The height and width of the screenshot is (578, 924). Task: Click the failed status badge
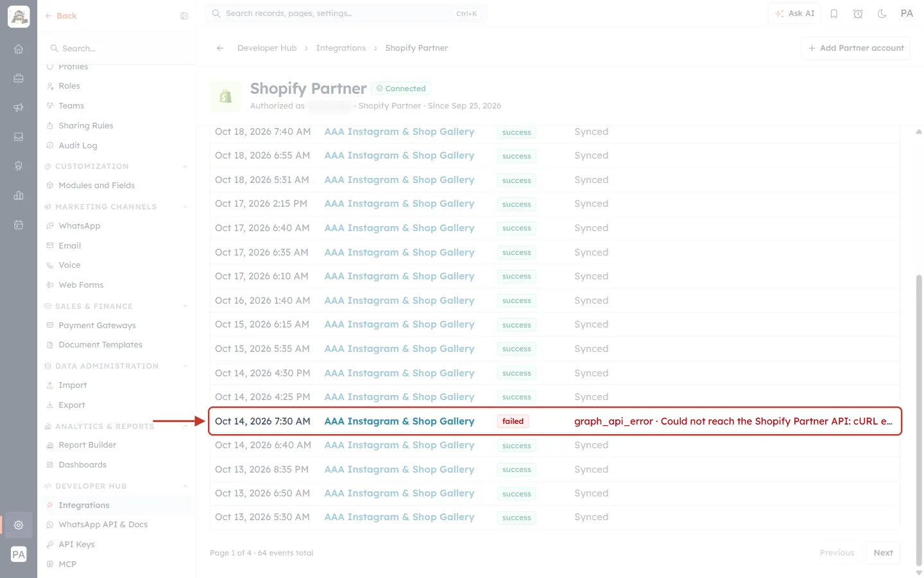(x=513, y=421)
